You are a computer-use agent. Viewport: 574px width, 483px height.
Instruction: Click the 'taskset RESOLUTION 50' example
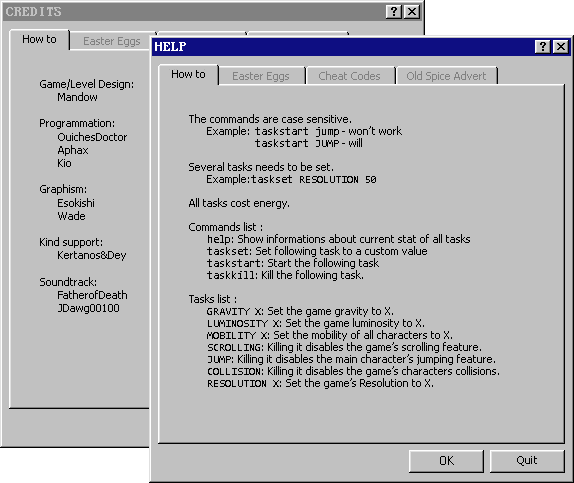point(313,179)
